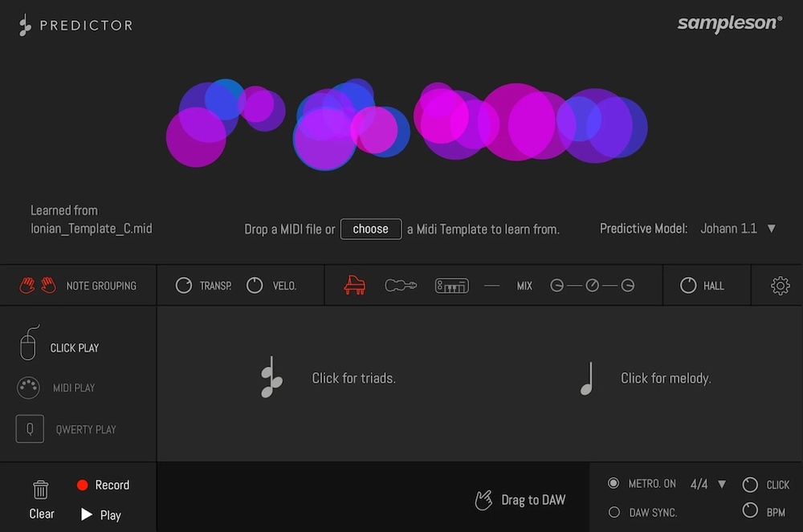This screenshot has height=532, width=803.
Task: Click the 4/4 value text
Action: click(699, 484)
